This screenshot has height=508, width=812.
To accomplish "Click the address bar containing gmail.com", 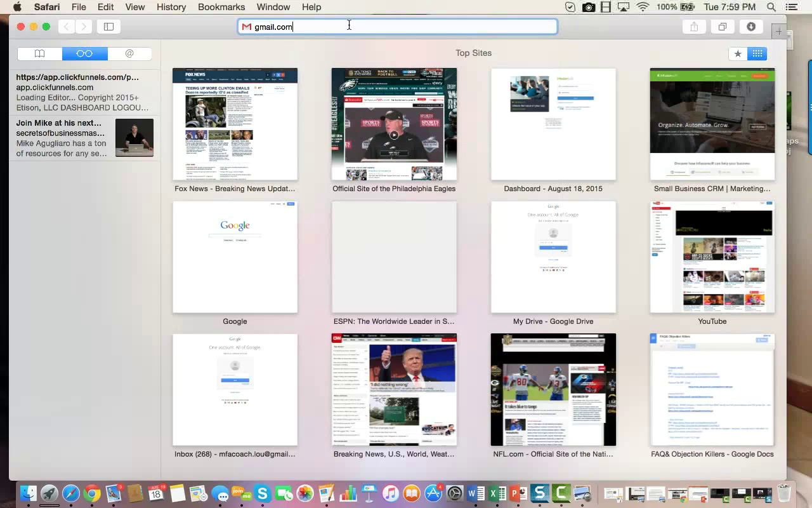I will coord(398,27).
